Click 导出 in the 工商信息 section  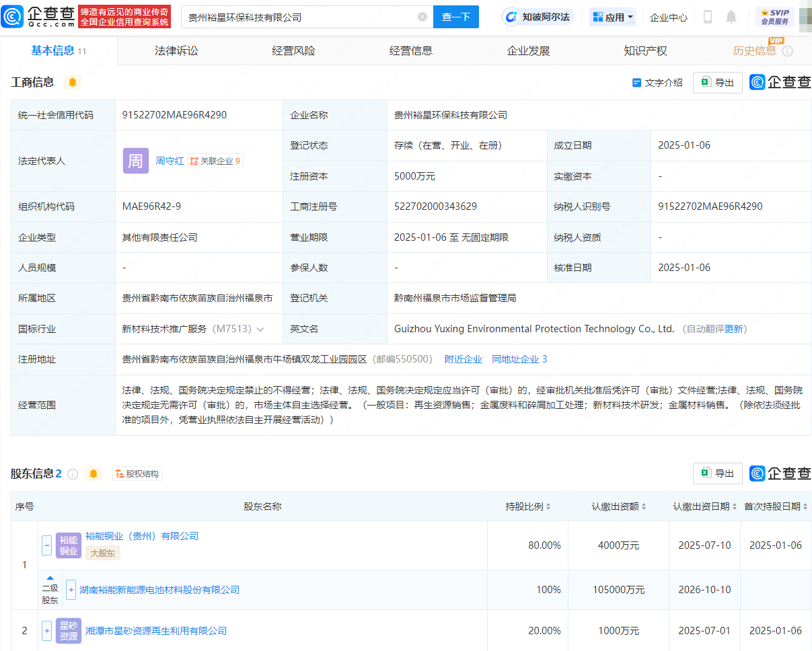pyautogui.click(x=718, y=82)
